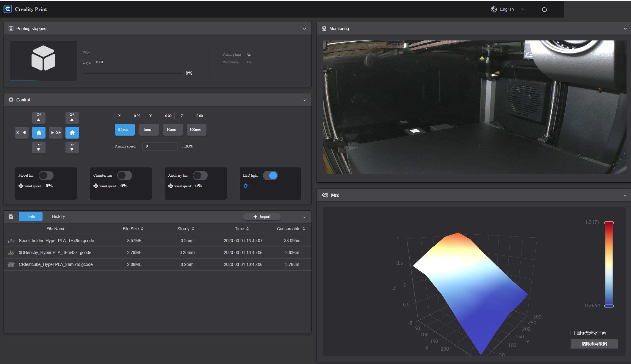
Task: Click the Creality Print logo icon
Action: (8, 9)
